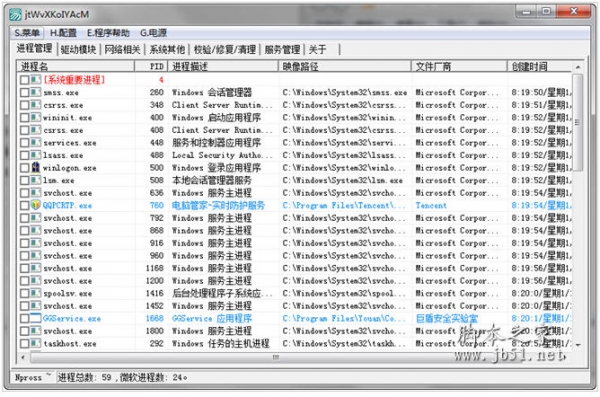Tick the QQPCRTP.exe checkbox

pos(24,206)
